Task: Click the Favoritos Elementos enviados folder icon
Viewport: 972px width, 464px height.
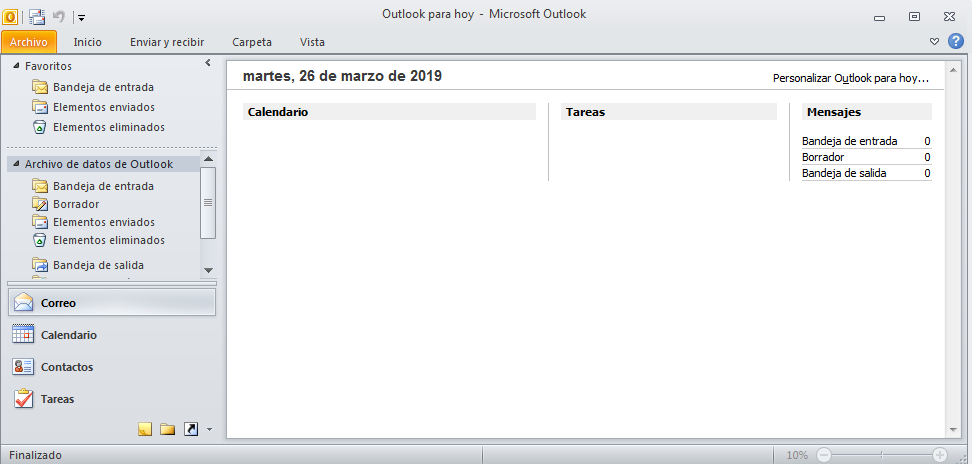Action: 40,107
